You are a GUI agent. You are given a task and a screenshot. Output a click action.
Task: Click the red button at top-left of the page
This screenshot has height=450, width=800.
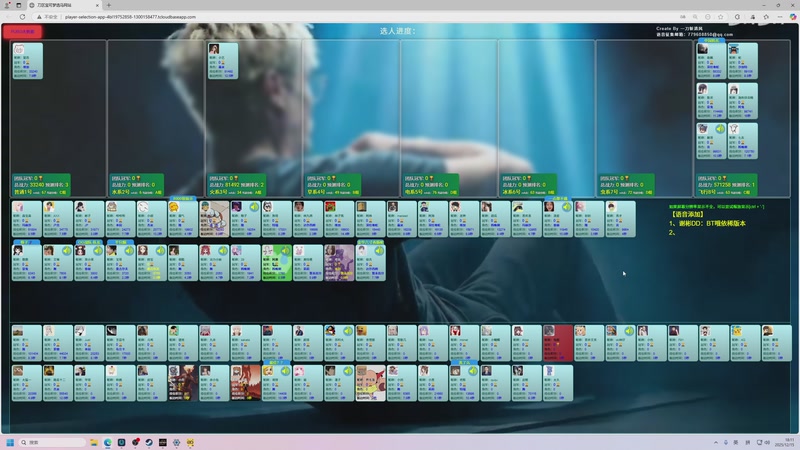coord(23,31)
